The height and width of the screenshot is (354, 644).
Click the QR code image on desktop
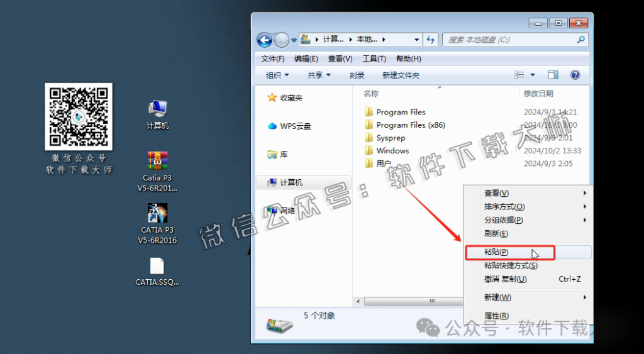79,116
